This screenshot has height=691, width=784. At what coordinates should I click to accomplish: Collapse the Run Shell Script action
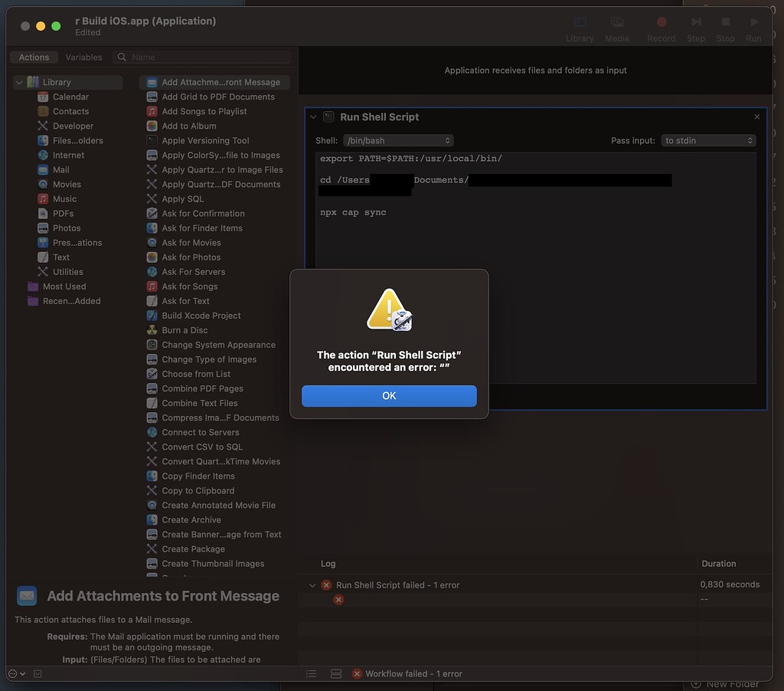pos(313,117)
